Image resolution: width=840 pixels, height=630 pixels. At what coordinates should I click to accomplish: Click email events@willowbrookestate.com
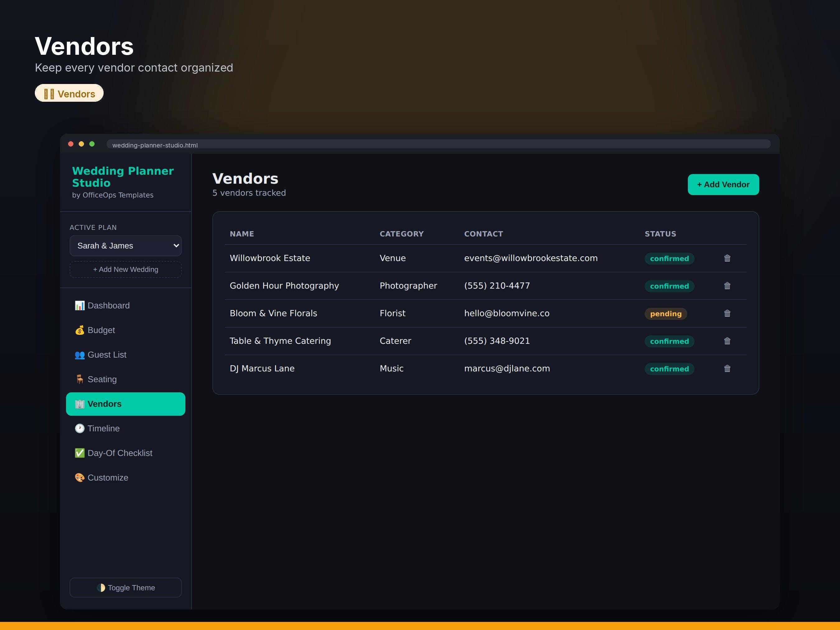(530, 258)
